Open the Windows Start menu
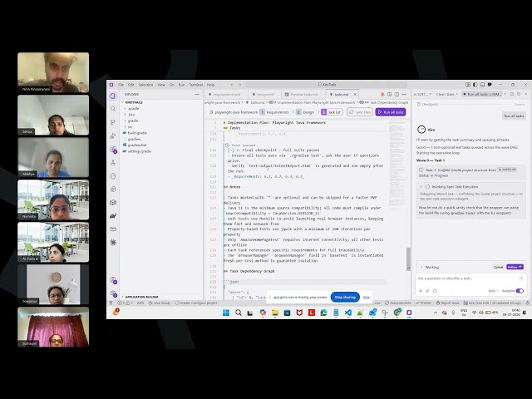The width and height of the screenshot is (532, 399). tap(226, 313)
